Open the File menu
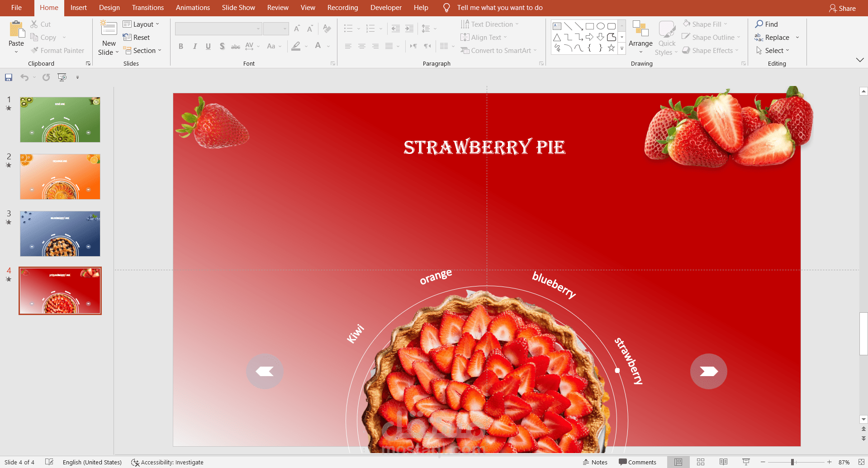The image size is (868, 468). point(17,8)
